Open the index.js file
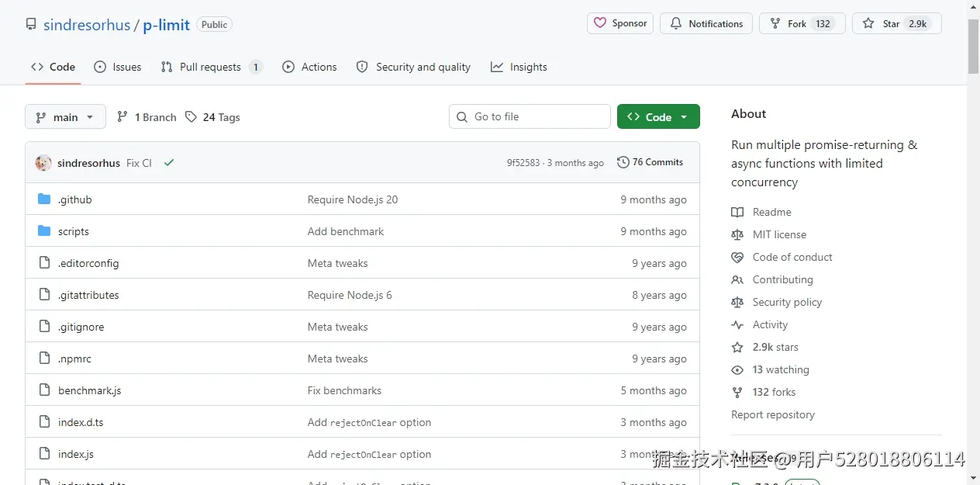 click(76, 454)
